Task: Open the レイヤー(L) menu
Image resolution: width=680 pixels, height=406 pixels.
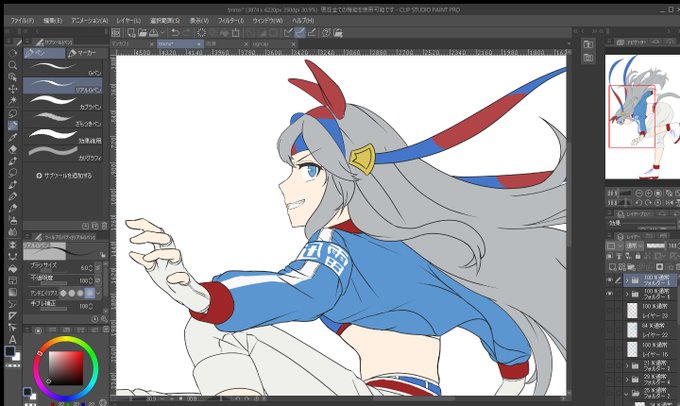Action: (128, 20)
